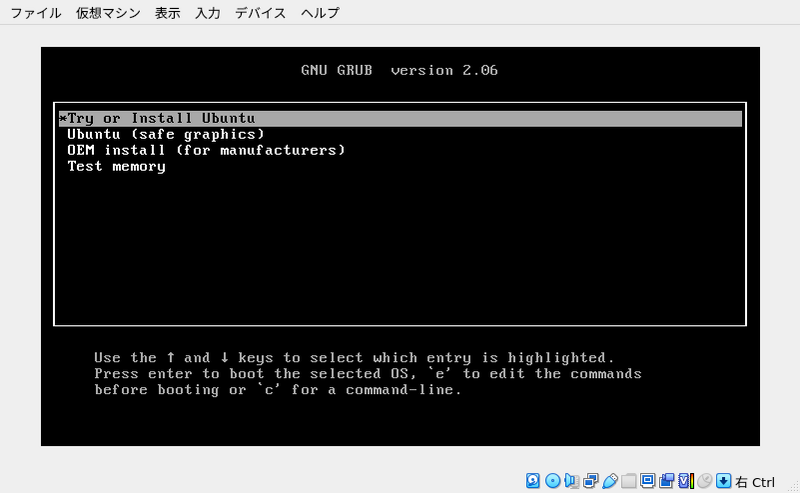This screenshot has height=493, width=800.
Task: Open the 仮想マシン menu
Action: pos(108,13)
